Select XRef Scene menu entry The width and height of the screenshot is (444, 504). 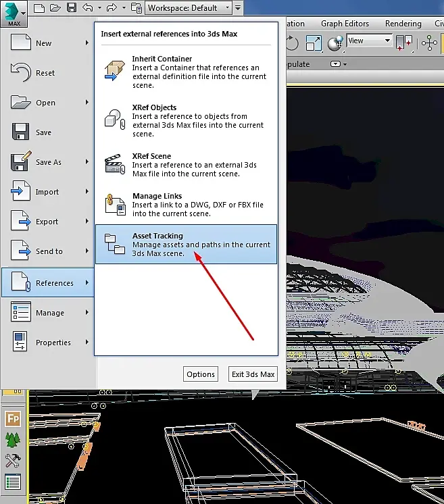(186, 165)
